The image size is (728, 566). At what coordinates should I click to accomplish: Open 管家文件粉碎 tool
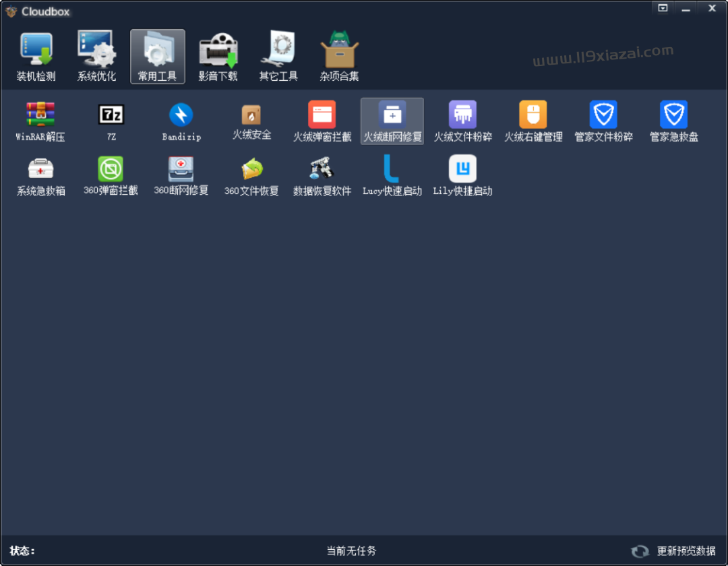coord(603,121)
